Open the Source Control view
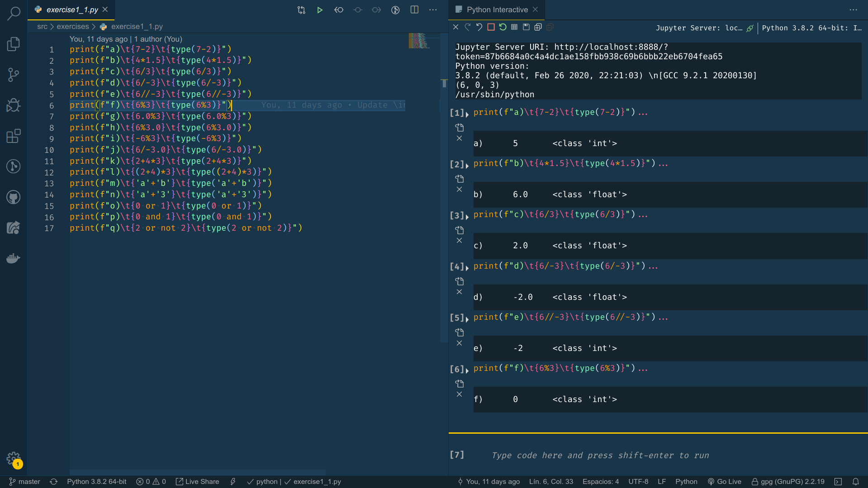Screen dimensions: 868x488 pyautogui.click(x=14, y=75)
